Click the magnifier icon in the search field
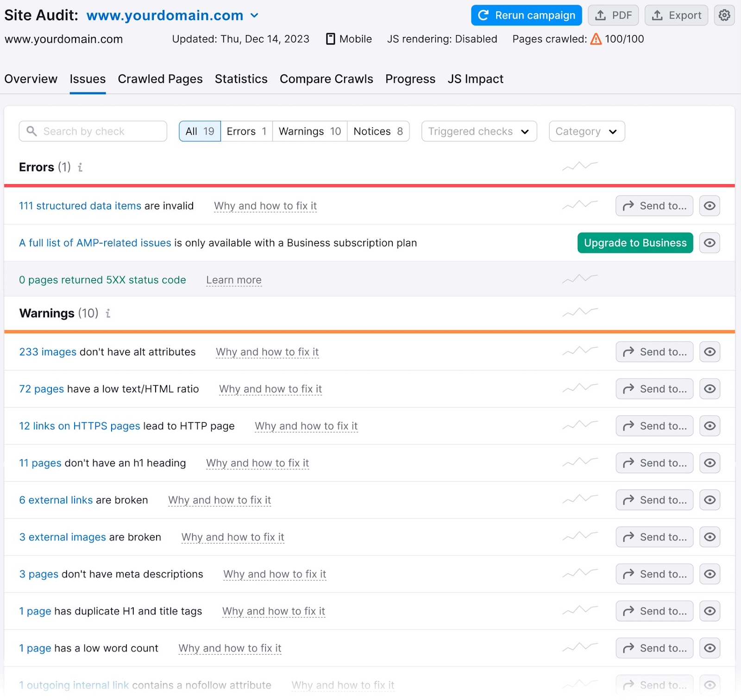741x700 pixels. click(31, 131)
